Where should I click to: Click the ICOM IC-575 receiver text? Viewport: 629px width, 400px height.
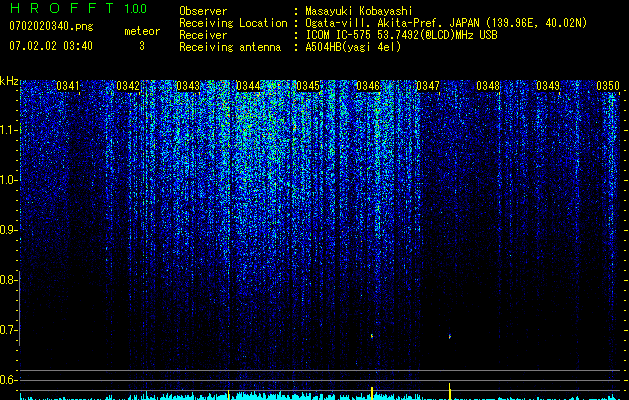401,35
